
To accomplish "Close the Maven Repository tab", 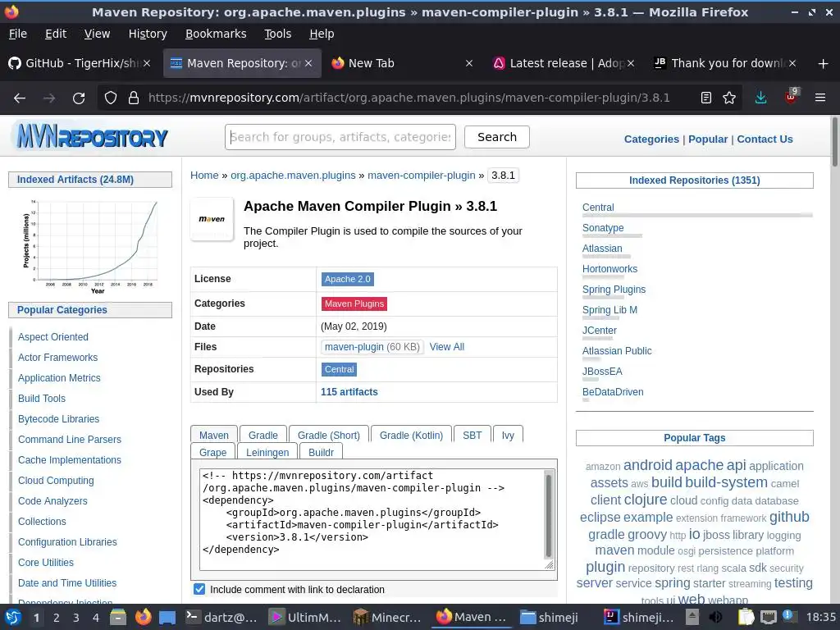I will pos(308,63).
